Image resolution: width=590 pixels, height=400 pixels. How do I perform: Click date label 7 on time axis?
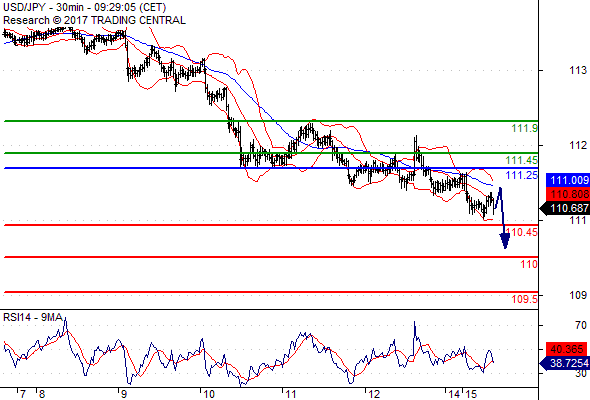pyautogui.click(x=23, y=394)
